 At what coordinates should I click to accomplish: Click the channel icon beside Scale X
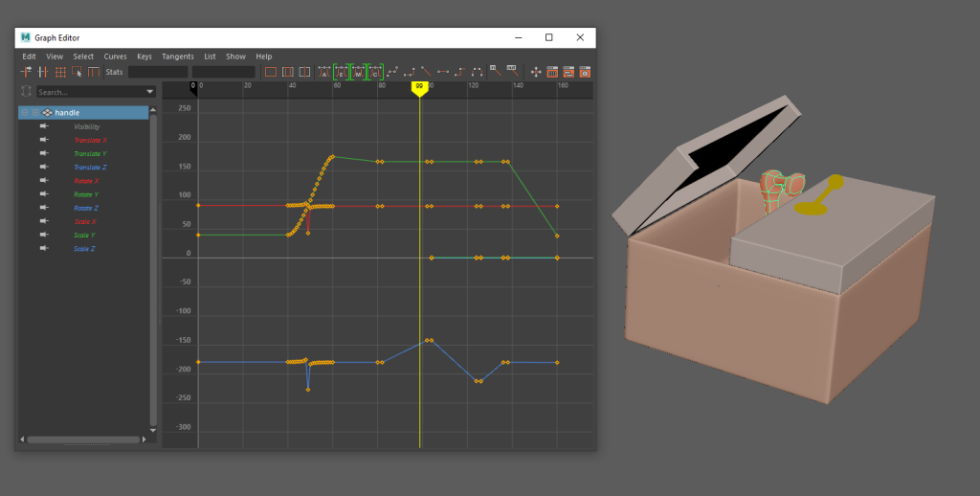[x=44, y=221]
